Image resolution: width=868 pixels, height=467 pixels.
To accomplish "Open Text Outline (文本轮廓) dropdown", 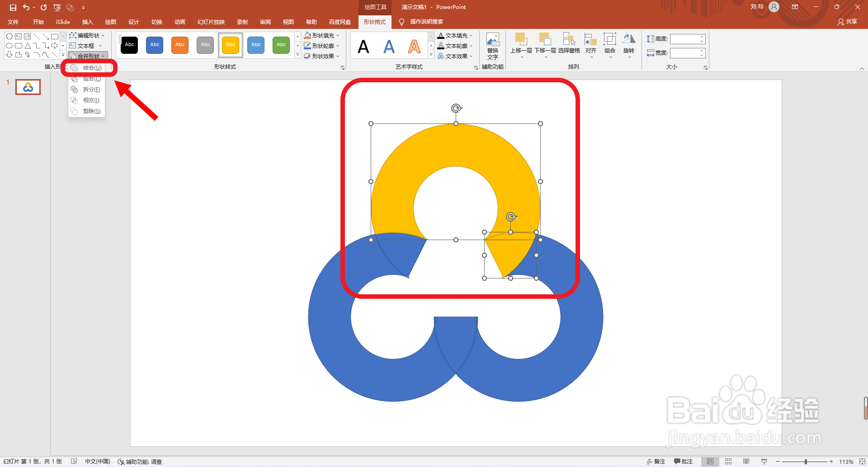I will pos(455,46).
